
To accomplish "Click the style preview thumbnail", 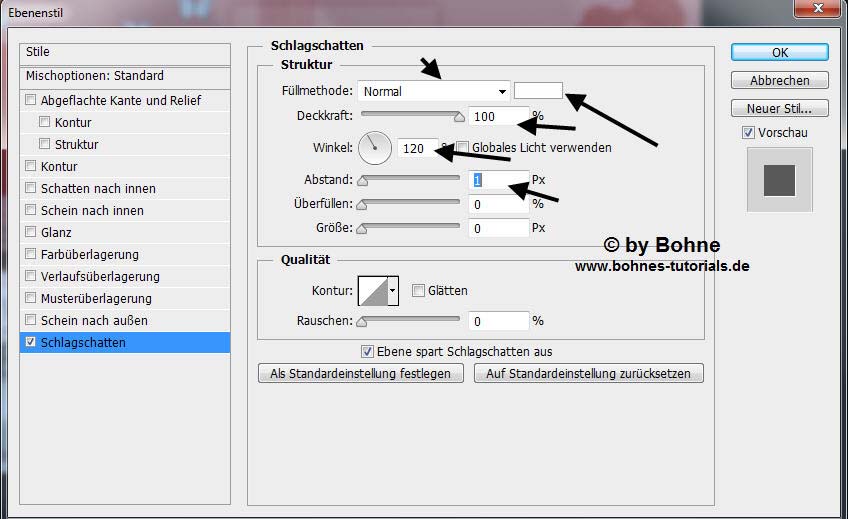I will coord(779,180).
